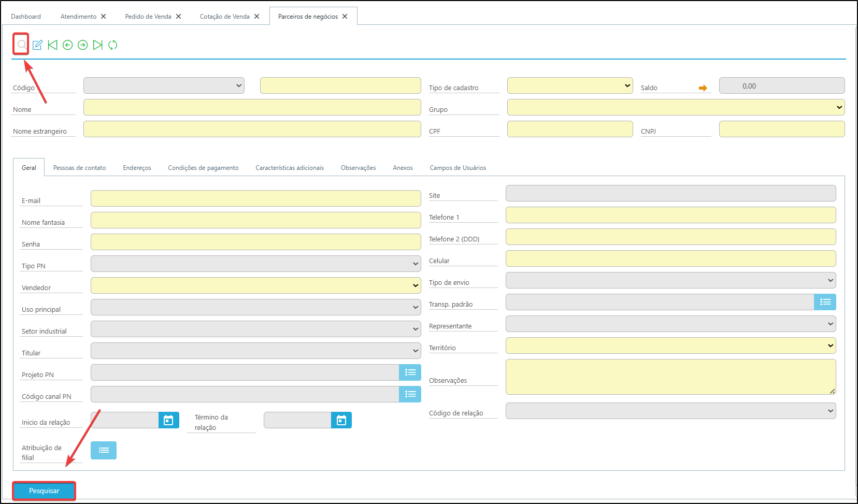Click the green refresh icon
This screenshot has height=504, width=858.
pos(112,45)
